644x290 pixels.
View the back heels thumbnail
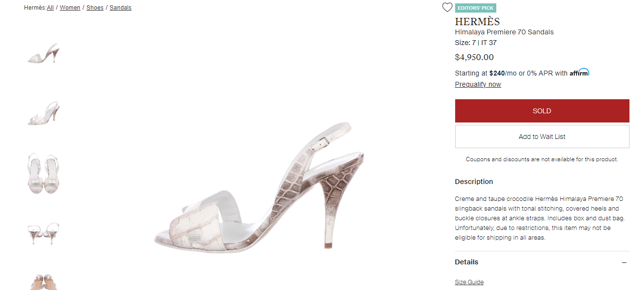point(43,233)
